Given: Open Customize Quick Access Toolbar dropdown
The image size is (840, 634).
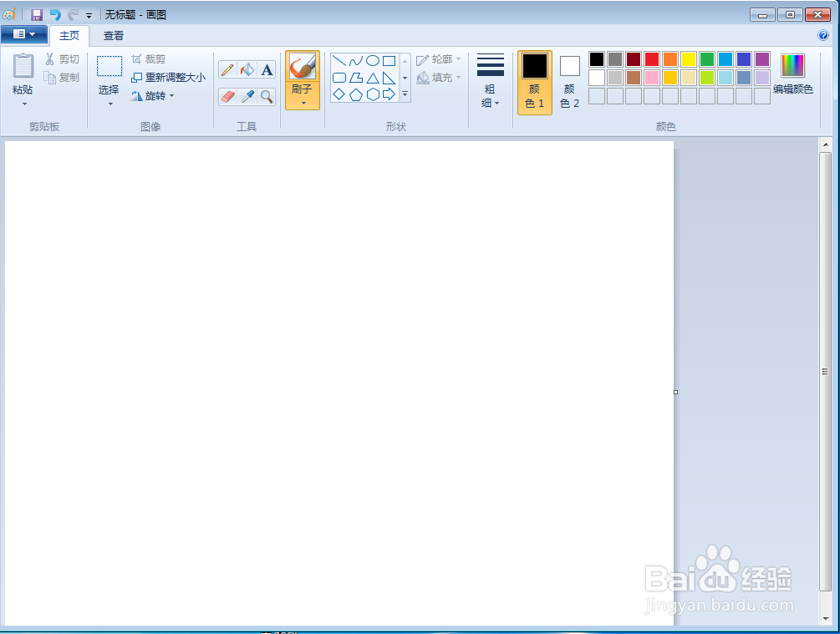Looking at the screenshot, I should point(89,16).
